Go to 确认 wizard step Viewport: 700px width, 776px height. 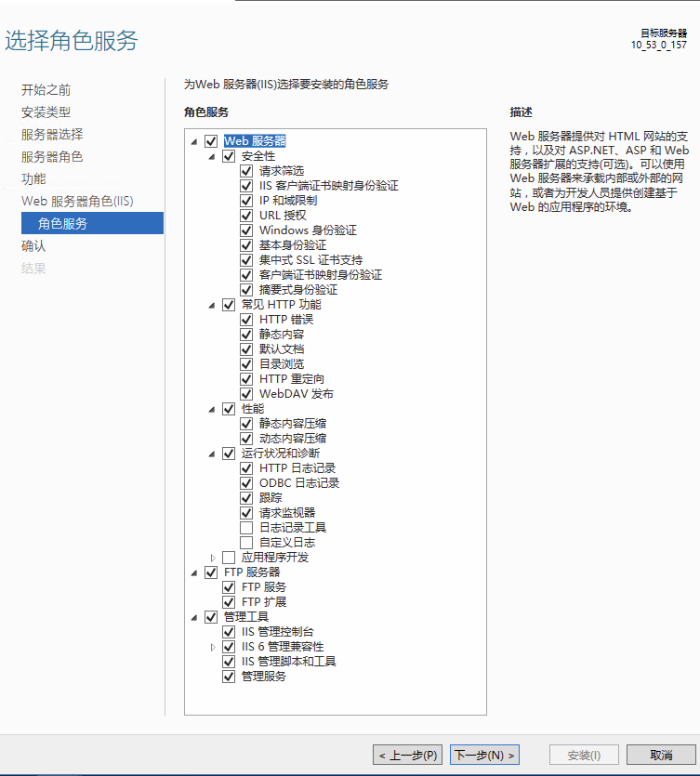tap(33, 246)
